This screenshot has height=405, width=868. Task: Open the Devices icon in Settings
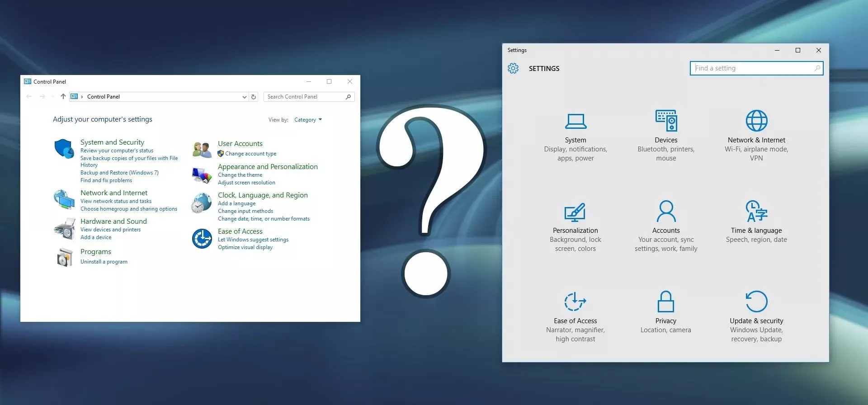666,121
